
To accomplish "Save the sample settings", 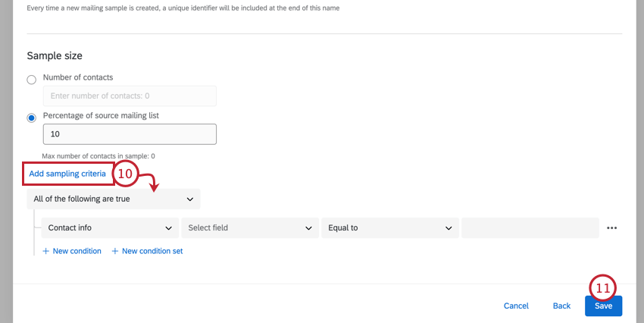I will click(x=603, y=306).
